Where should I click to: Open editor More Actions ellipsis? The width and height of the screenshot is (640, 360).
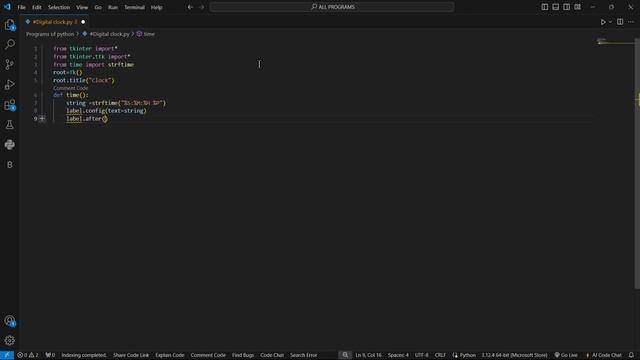click(631, 22)
